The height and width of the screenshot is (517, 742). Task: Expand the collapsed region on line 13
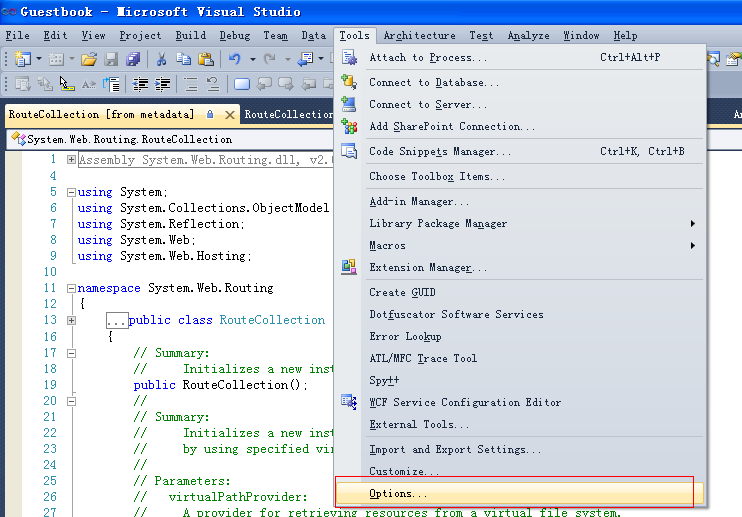[x=71, y=320]
